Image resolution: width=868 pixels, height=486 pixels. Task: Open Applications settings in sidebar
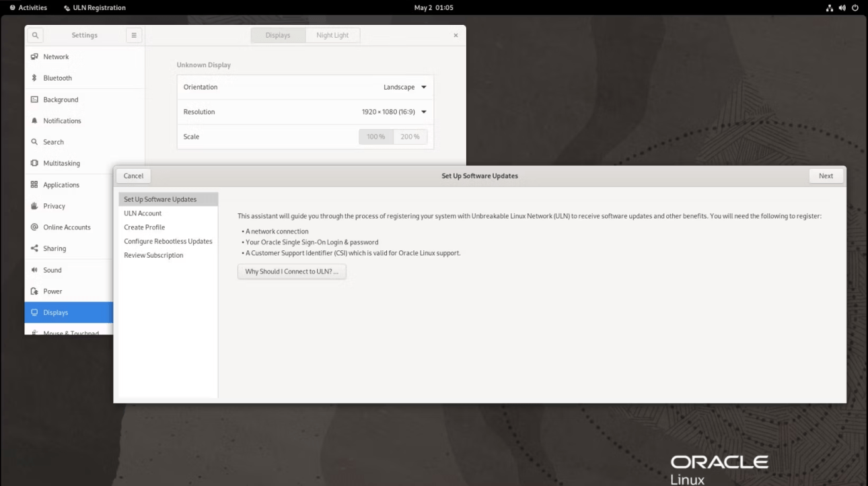point(69,184)
